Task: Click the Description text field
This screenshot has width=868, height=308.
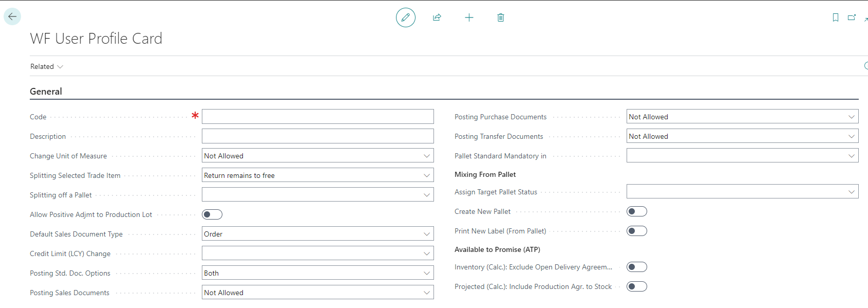Action: pos(317,136)
